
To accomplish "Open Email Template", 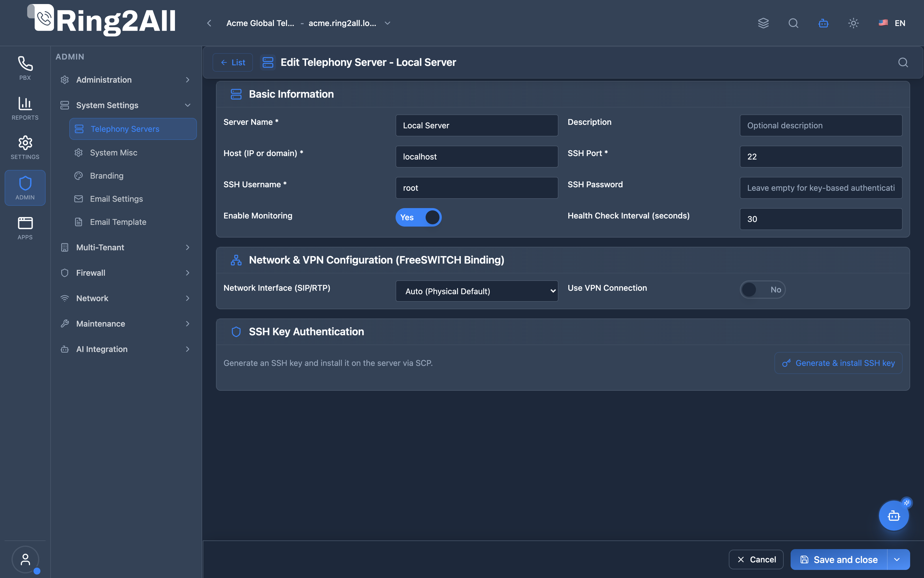I will coord(133,222).
